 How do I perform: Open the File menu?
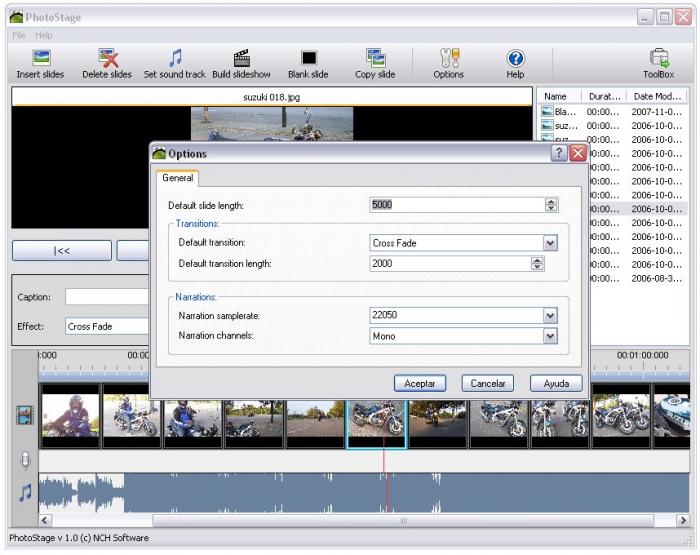click(x=19, y=35)
